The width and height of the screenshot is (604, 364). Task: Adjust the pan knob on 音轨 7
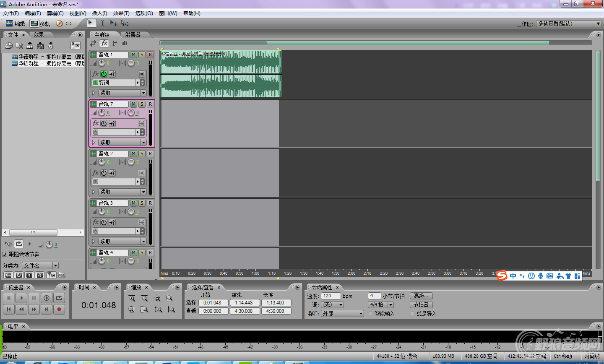point(131,112)
